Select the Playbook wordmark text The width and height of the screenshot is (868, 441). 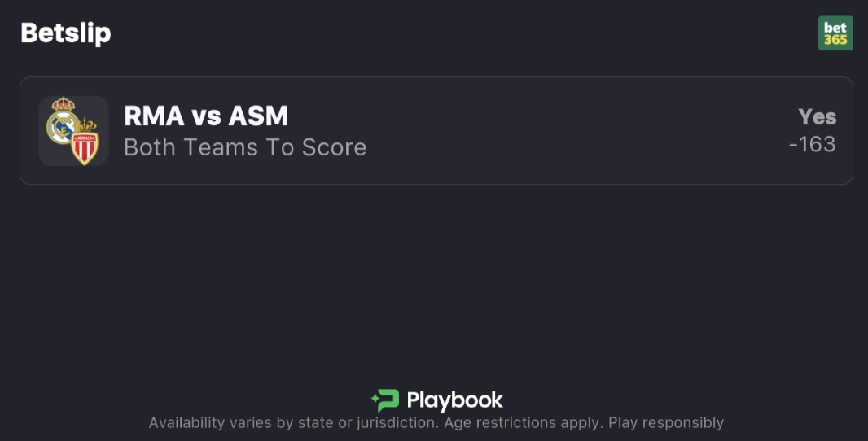point(454,400)
